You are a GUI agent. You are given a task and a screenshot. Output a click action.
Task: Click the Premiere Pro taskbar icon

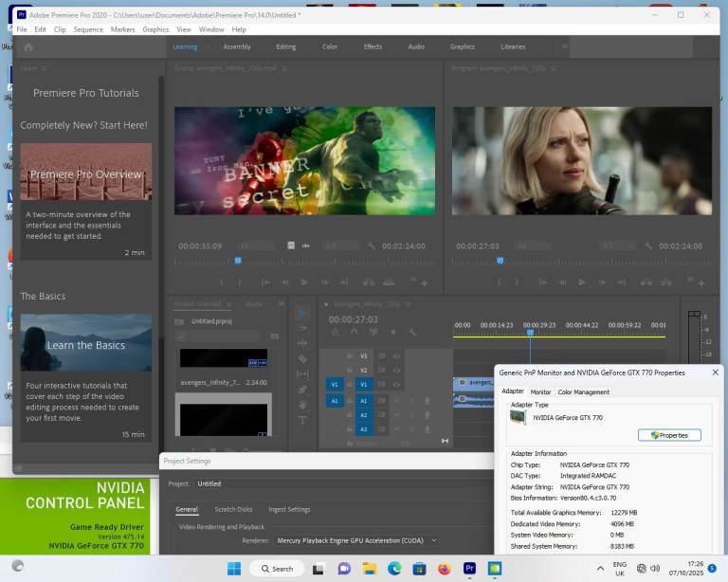click(469, 569)
